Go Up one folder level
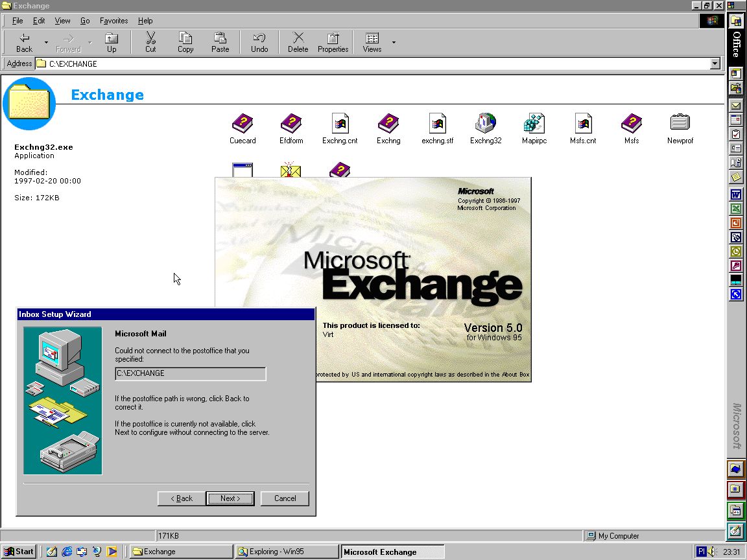The width and height of the screenshot is (747, 560). (x=112, y=42)
